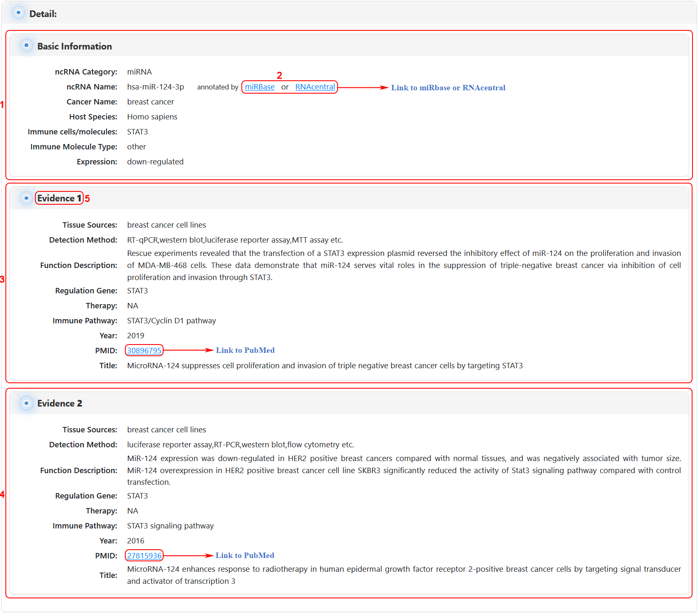Viewport: 700px width, 615px height.
Task: Click the Evidence 1 article title text
Action: coord(325,366)
